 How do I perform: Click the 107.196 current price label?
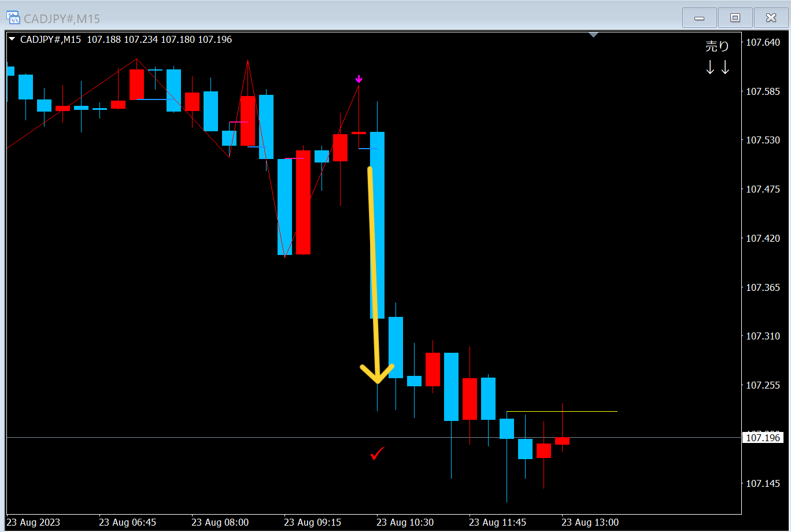tap(763, 438)
